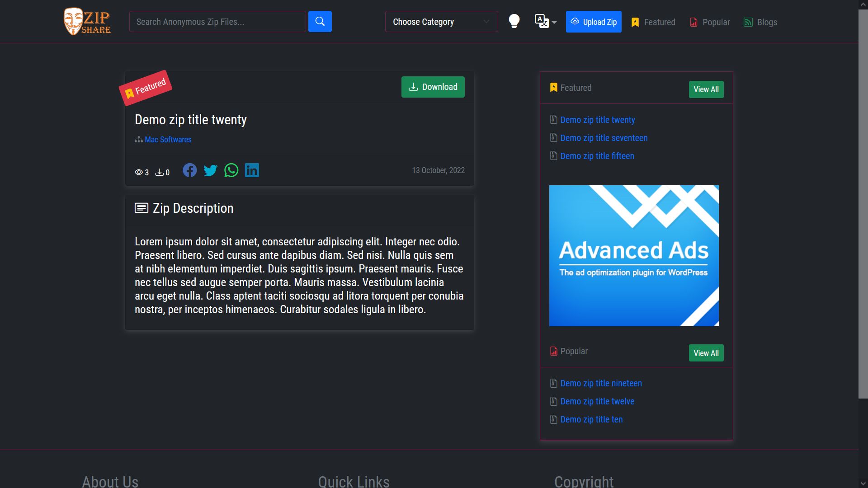Viewport: 868px width, 488px height.
Task: Go to the Blogs page
Action: 767,22
